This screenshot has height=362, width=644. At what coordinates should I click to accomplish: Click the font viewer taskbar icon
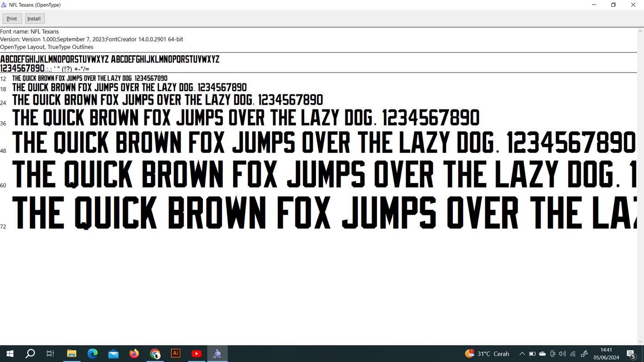point(217,354)
